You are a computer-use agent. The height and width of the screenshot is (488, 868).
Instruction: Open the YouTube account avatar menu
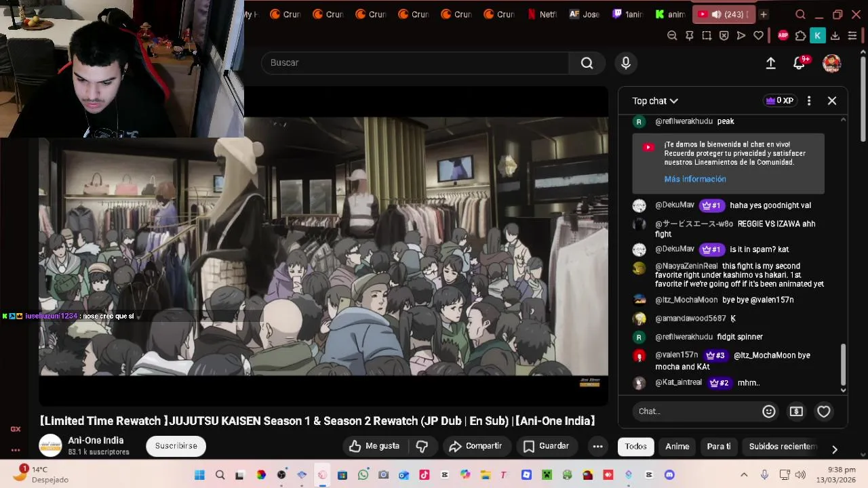pyautogui.click(x=832, y=63)
